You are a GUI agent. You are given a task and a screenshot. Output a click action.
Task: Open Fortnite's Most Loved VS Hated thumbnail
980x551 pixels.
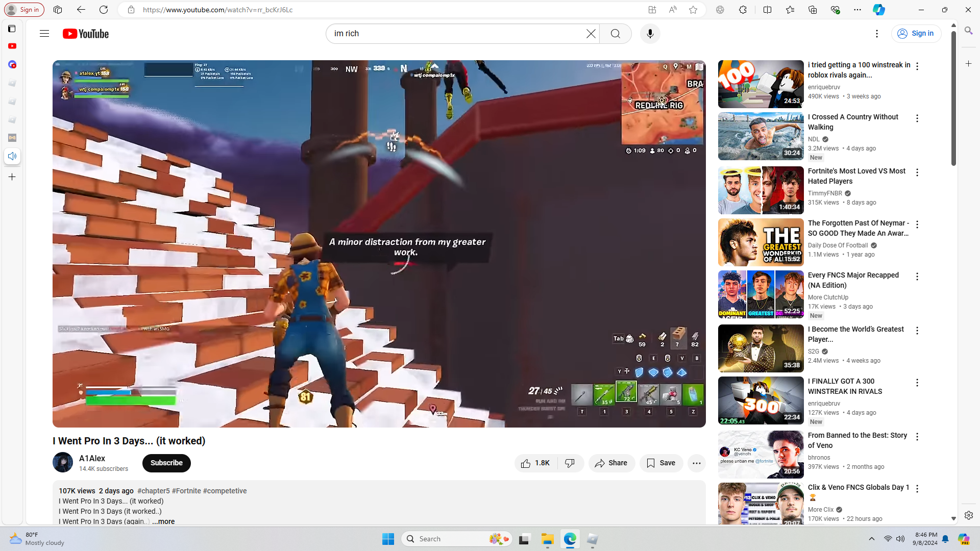coord(761,190)
